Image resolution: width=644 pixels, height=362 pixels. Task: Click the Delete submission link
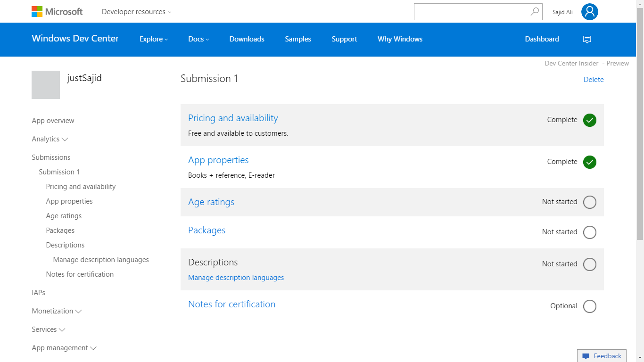coord(594,80)
